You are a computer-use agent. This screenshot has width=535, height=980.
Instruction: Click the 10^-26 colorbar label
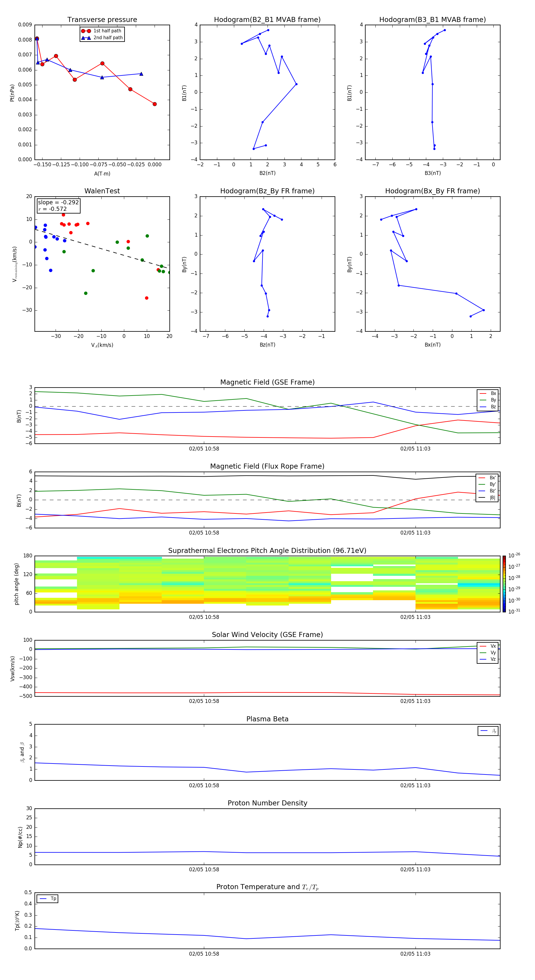click(x=514, y=555)
